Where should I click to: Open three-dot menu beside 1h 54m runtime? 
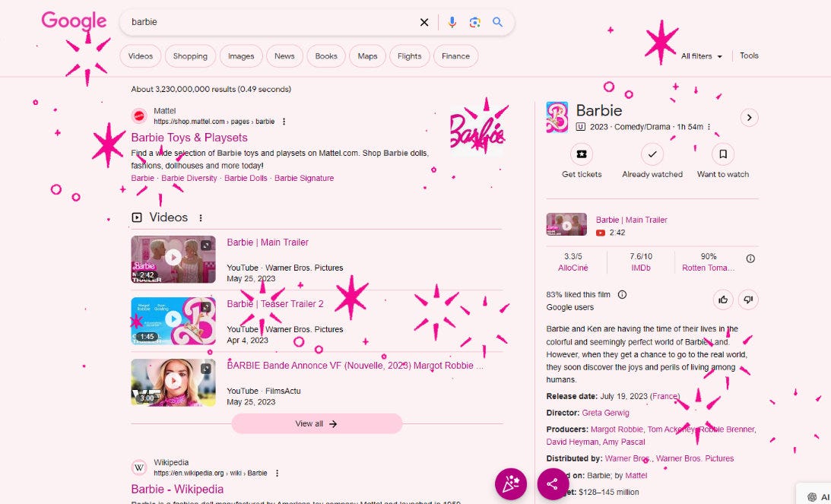(x=709, y=127)
